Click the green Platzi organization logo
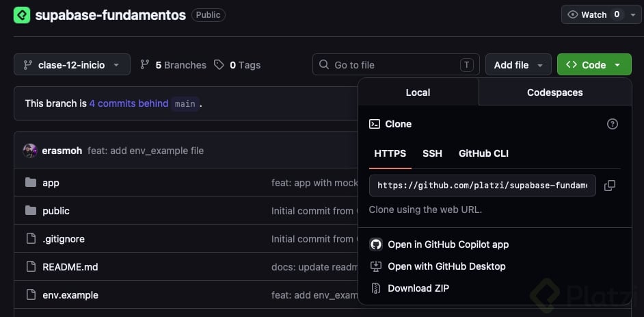644x317 pixels. point(22,15)
